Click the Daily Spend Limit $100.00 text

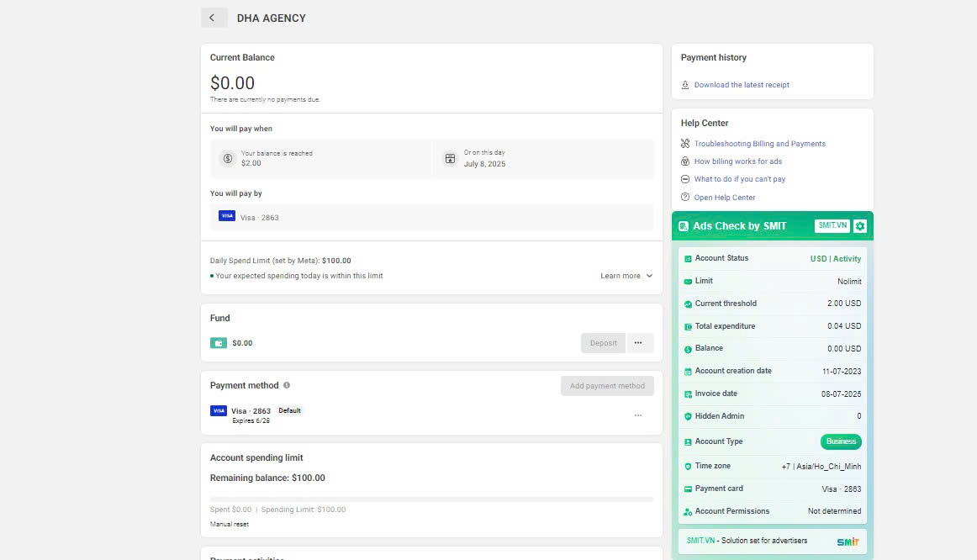tap(280, 261)
